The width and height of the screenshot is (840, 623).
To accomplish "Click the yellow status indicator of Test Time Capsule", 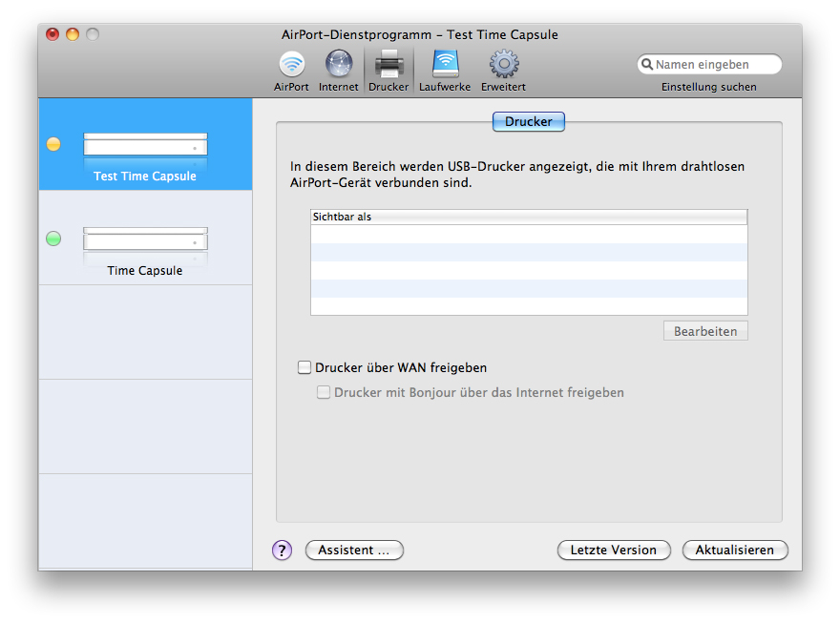I will (53, 144).
